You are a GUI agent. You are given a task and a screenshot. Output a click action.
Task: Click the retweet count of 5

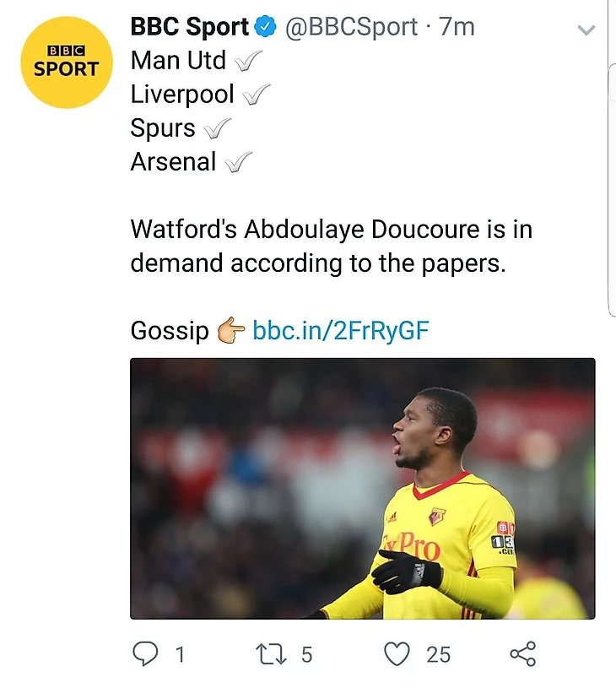[x=306, y=654]
